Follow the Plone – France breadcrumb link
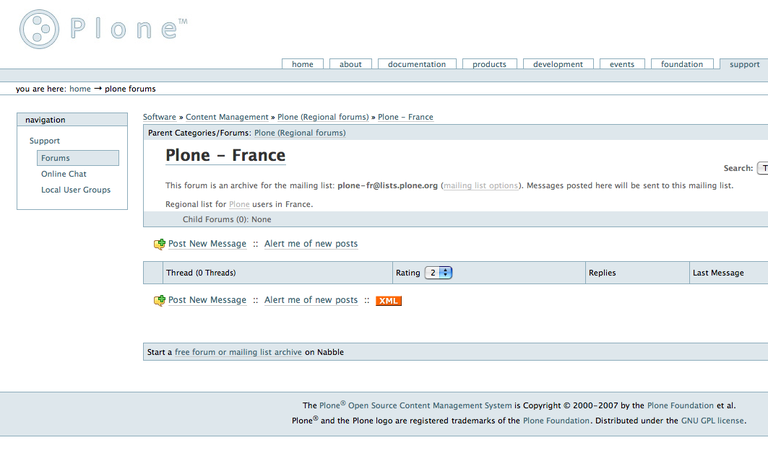Screen dimensions: 768x453 (406, 117)
